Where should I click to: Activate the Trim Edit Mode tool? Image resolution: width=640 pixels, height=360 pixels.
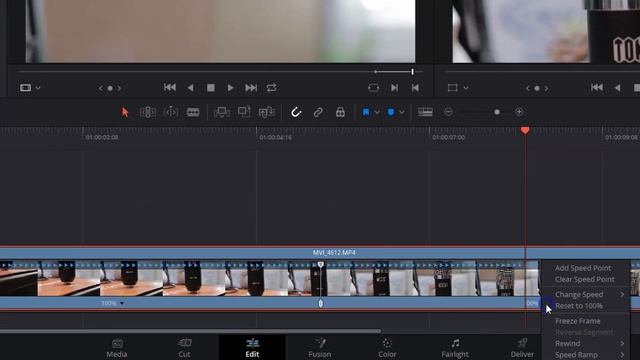coord(148,112)
